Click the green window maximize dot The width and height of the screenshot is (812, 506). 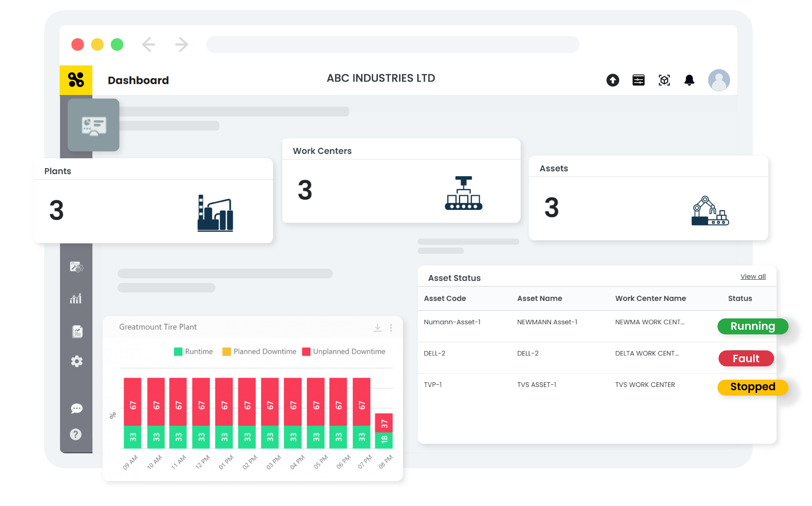click(x=117, y=45)
